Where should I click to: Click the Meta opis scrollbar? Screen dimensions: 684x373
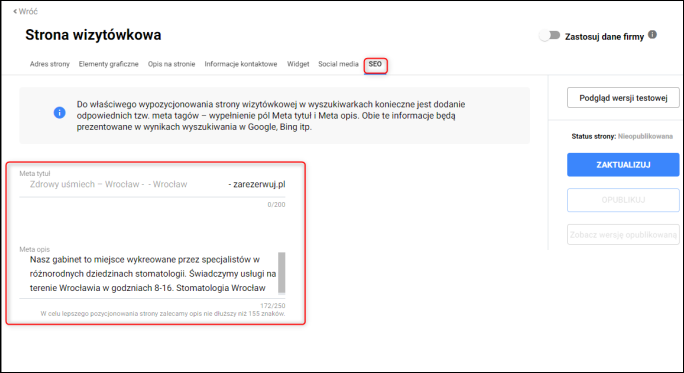pyautogui.click(x=282, y=273)
